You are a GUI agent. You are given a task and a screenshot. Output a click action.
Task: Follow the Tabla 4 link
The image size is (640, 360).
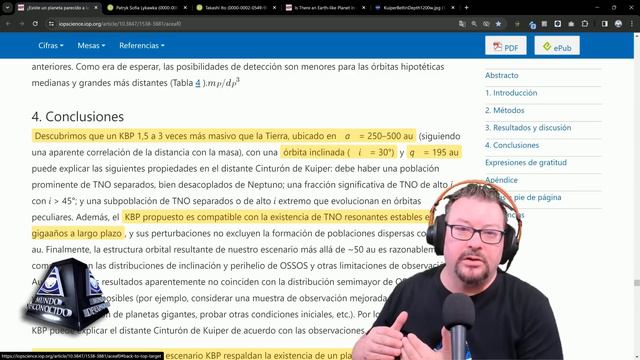(x=198, y=83)
